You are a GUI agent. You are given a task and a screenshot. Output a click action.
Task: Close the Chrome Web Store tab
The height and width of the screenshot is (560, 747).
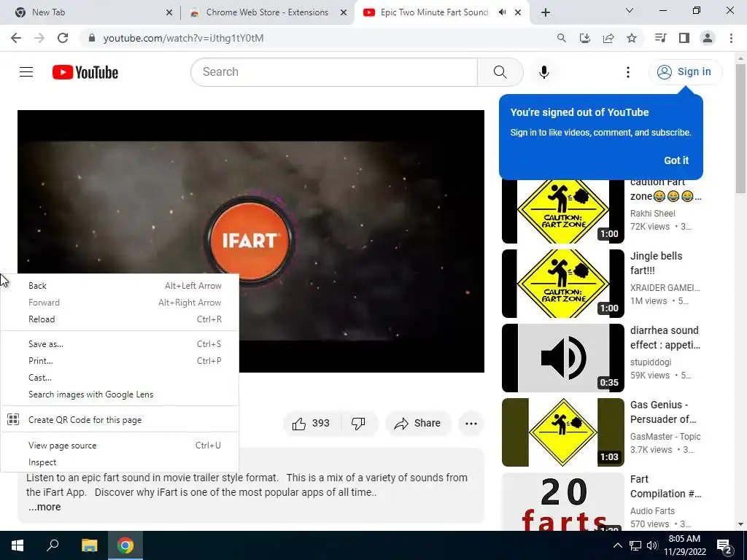point(344,12)
